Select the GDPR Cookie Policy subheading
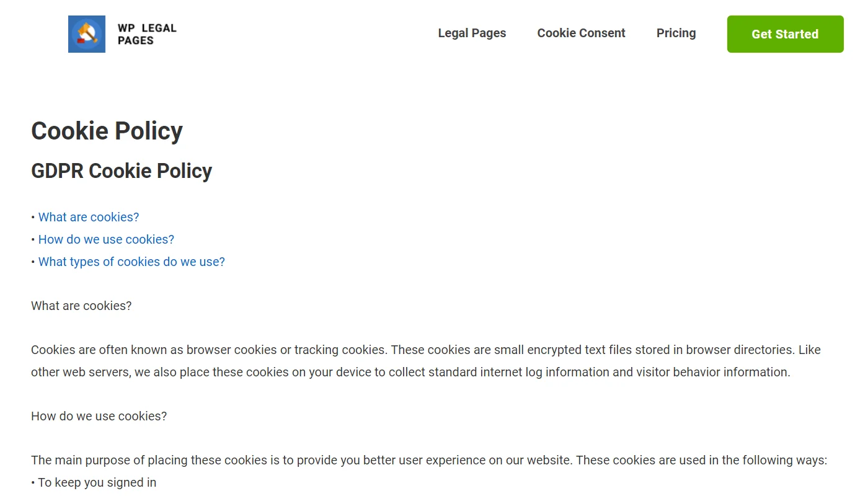868x496 pixels. (x=122, y=170)
